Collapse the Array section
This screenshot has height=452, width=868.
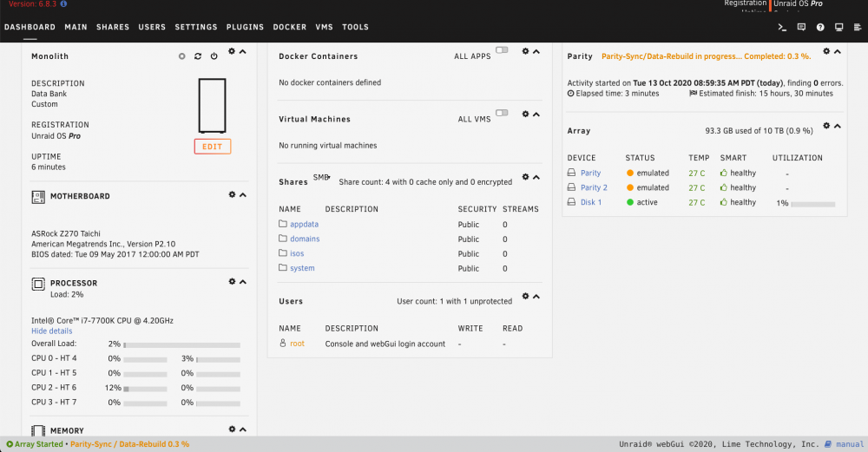point(838,126)
